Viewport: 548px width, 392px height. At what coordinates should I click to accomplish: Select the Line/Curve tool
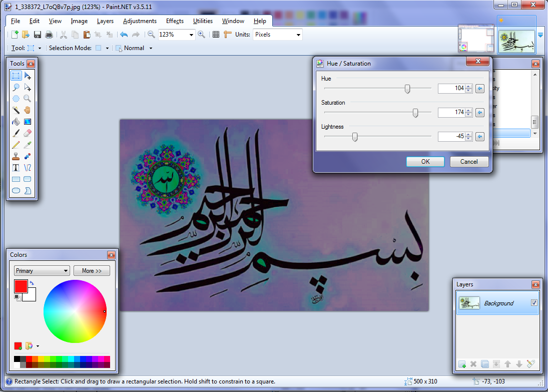[x=28, y=168]
